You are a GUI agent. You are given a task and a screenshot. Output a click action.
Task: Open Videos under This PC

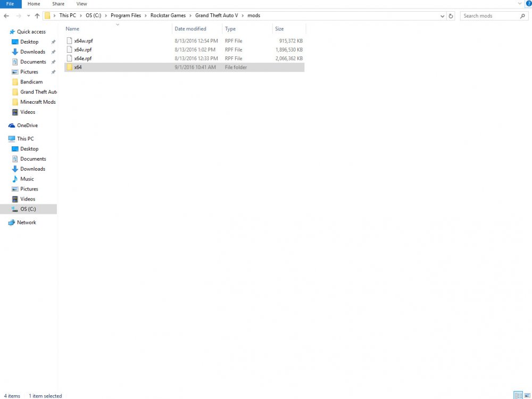coord(28,199)
